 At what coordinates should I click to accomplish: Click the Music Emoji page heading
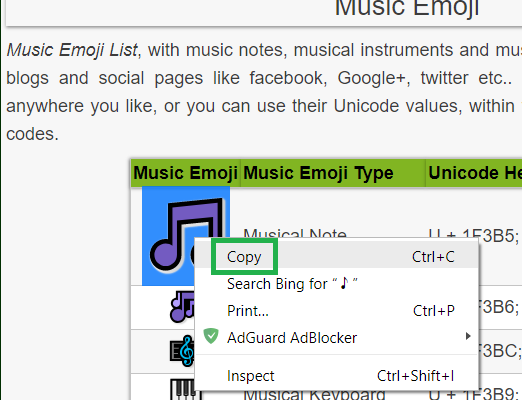click(x=407, y=8)
